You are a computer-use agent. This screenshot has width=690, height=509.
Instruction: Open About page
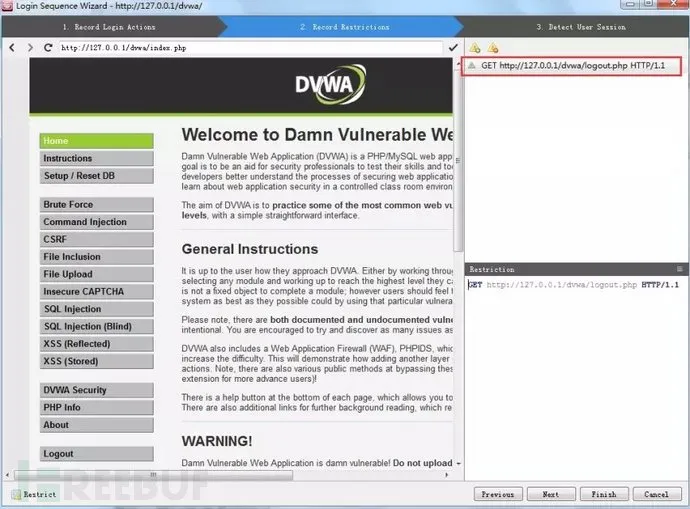pyautogui.click(x=96, y=425)
